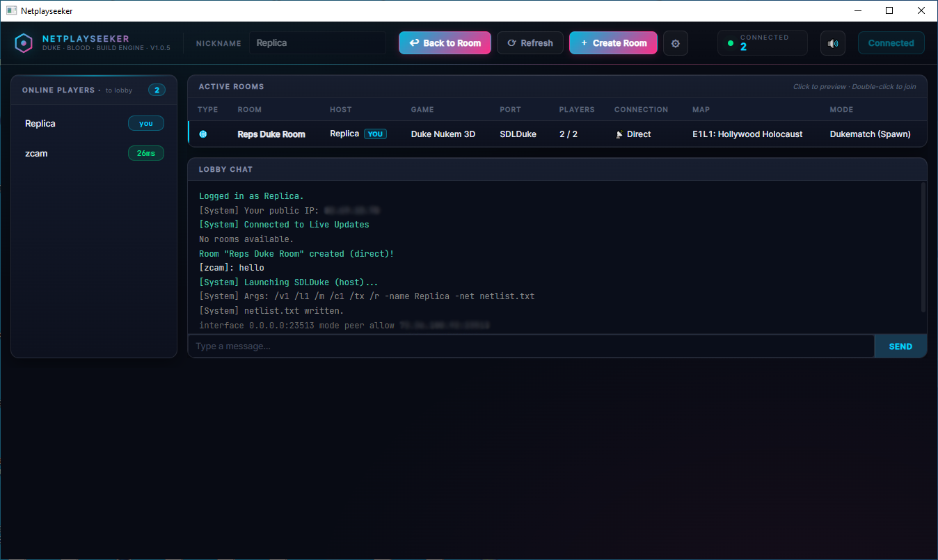Image resolution: width=938 pixels, height=560 pixels.
Task: Click the 'netlist.txt written.' chat line
Action: click(271, 311)
